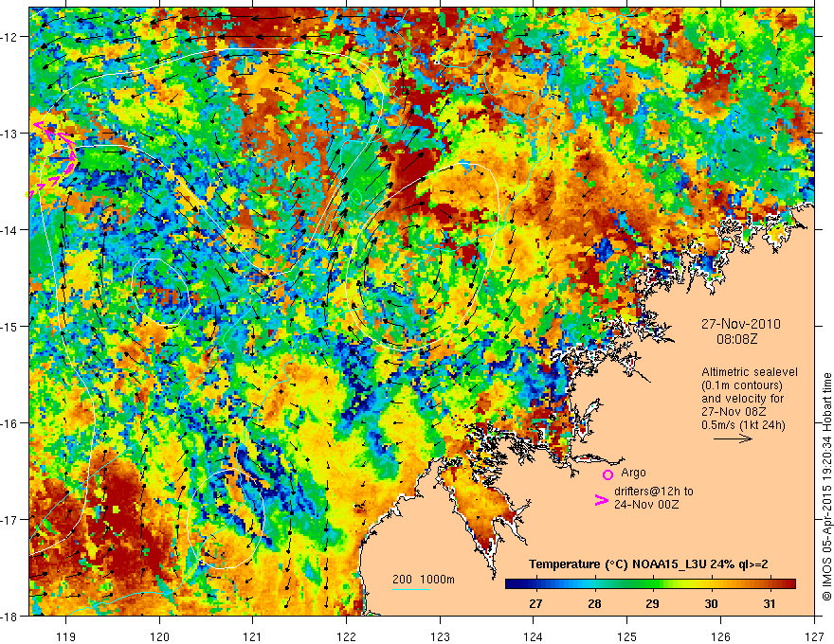Viewport: 834px width, 644px height.
Task: Click latitude axis label -13
Action: [9, 134]
